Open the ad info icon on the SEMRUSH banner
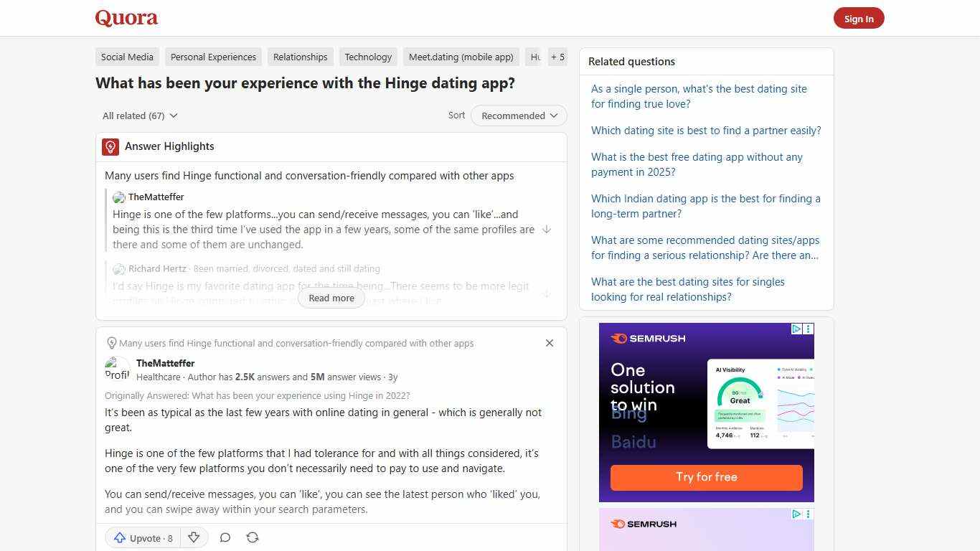 (808, 329)
